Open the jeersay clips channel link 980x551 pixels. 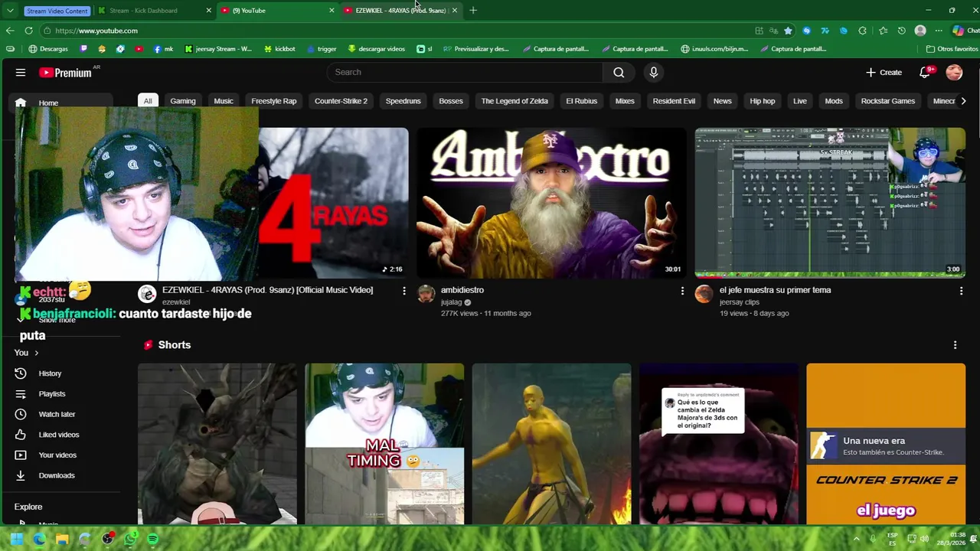pos(740,302)
